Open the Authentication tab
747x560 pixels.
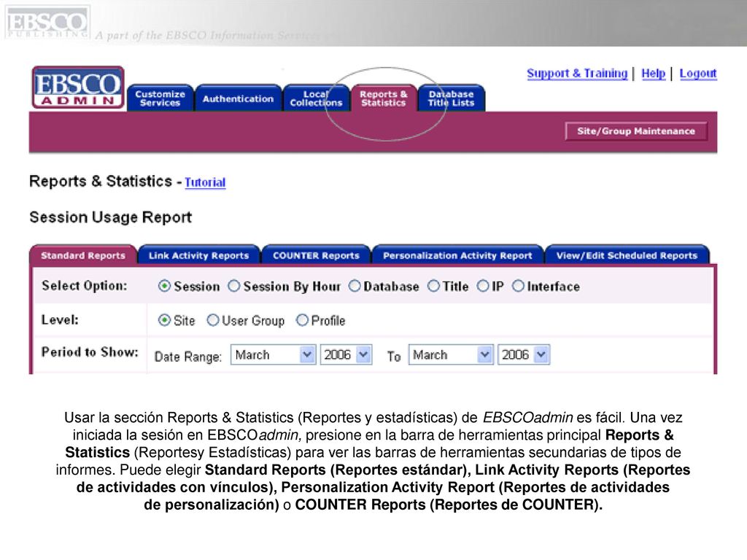pos(238,98)
